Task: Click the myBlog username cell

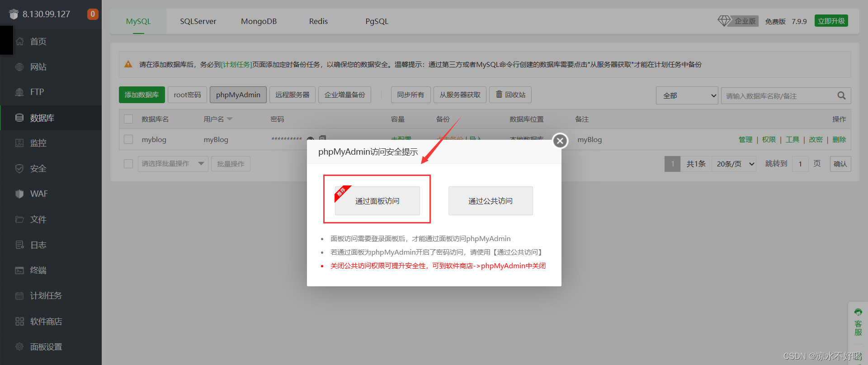Action: (216, 139)
